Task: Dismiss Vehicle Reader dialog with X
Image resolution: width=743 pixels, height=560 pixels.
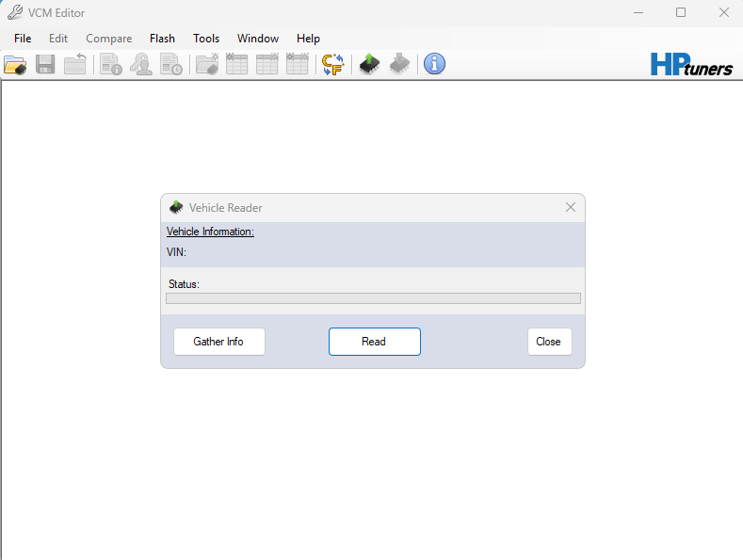Action: click(571, 207)
